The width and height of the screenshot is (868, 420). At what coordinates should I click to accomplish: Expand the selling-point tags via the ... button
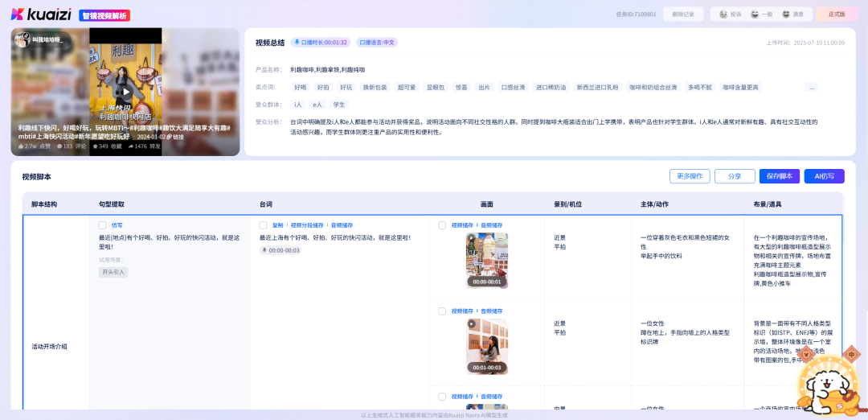click(811, 88)
